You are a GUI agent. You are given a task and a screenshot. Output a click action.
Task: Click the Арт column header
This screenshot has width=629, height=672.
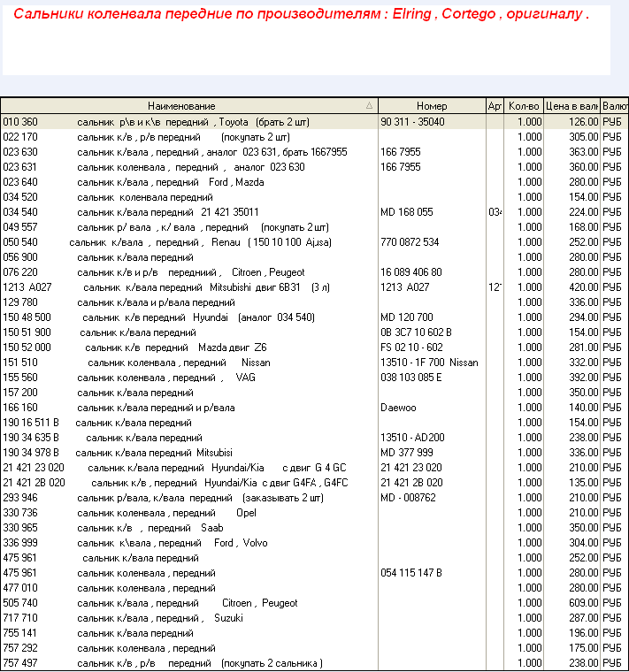[x=495, y=106]
